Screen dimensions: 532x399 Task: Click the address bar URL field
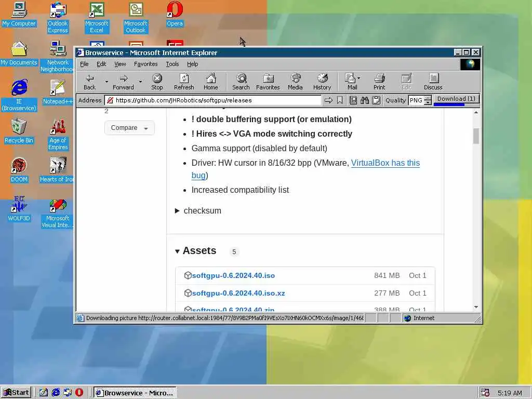point(212,100)
